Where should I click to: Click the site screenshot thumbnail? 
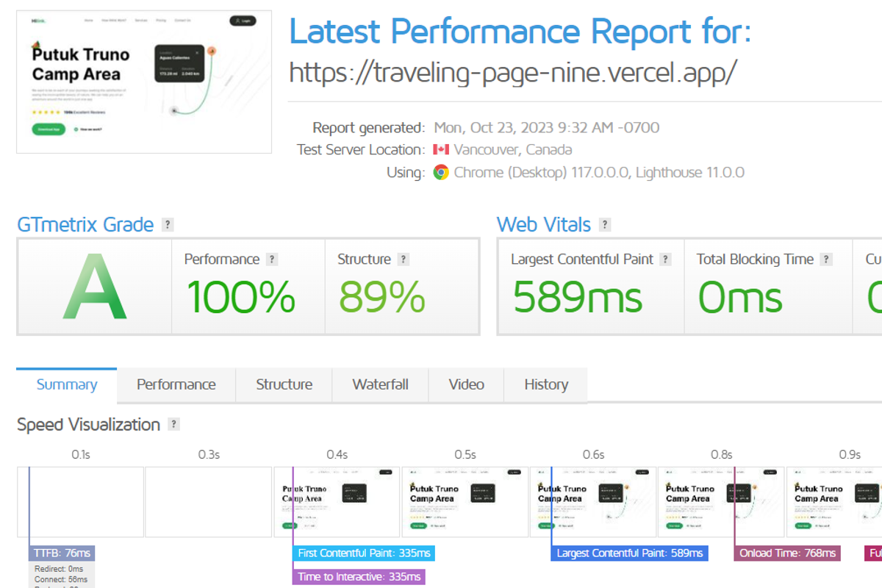pos(144,82)
